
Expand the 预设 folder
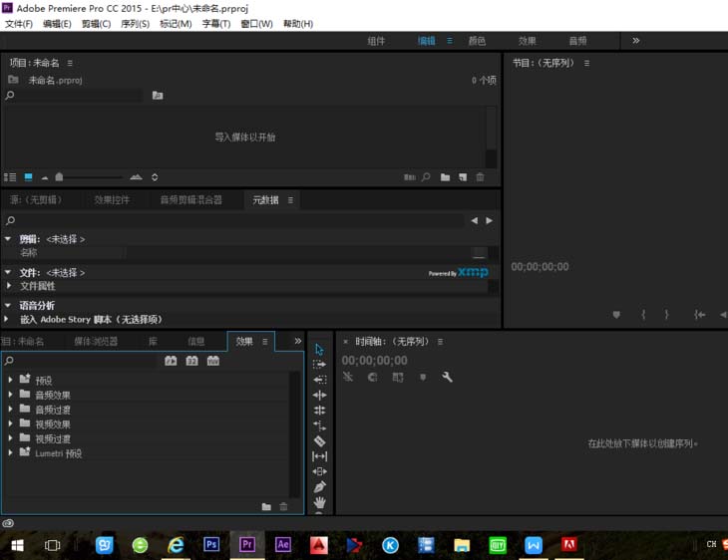pyautogui.click(x=10, y=380)
